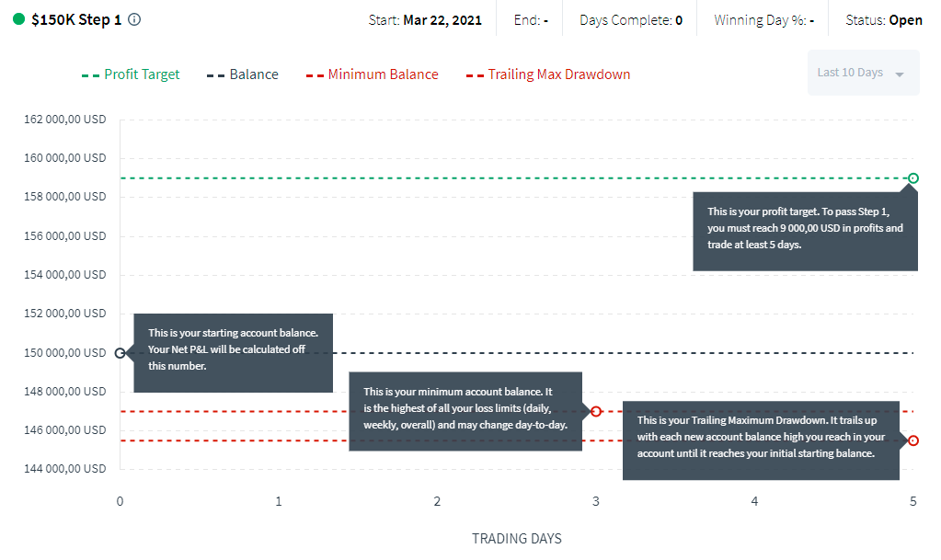Click the Winning Day % stat

coord(763,20)
